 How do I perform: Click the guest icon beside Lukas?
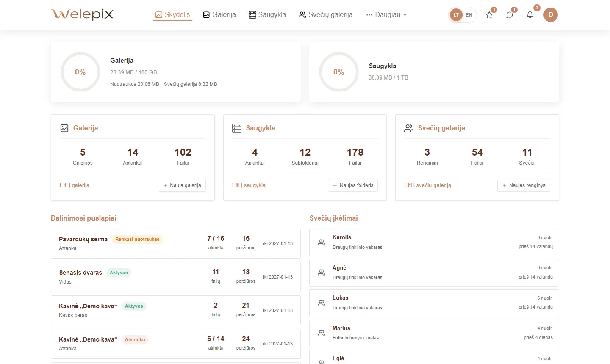(322, 303)
